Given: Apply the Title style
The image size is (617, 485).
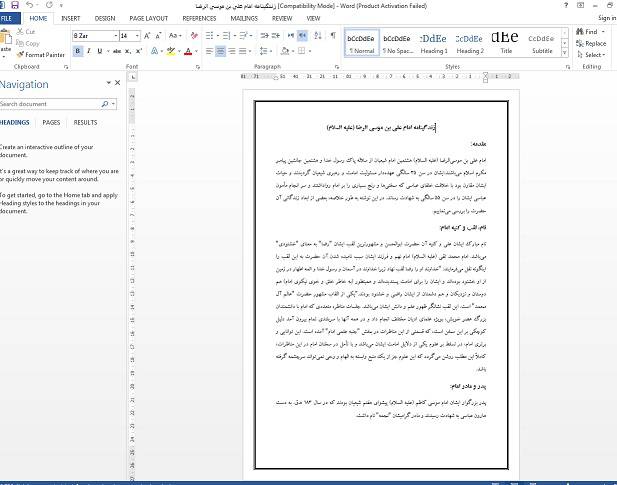Looking at the screenshot, I should [x=506, y=43].
